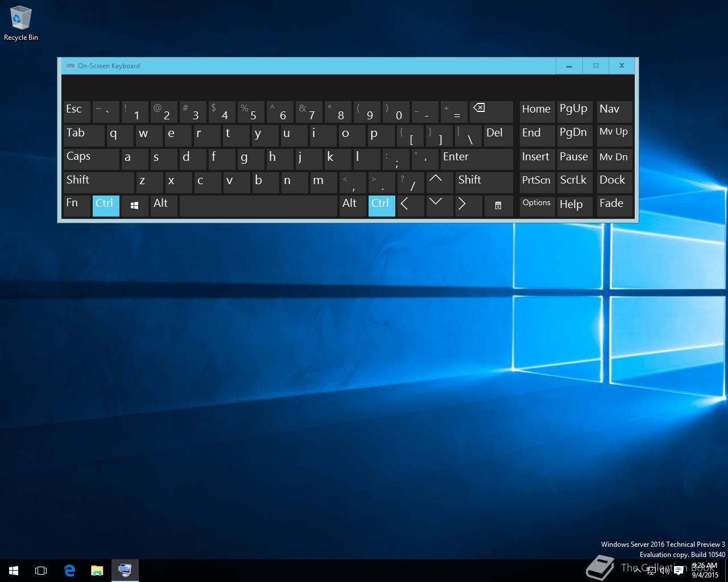Release the highlighted right Ctrl key
Image resolution: width=728 pixels, height=582 pixels.
382,206
